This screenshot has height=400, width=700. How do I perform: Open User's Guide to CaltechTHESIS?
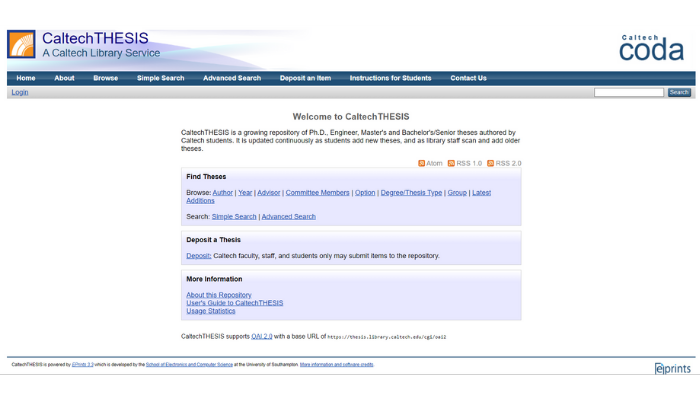(234, 303)
